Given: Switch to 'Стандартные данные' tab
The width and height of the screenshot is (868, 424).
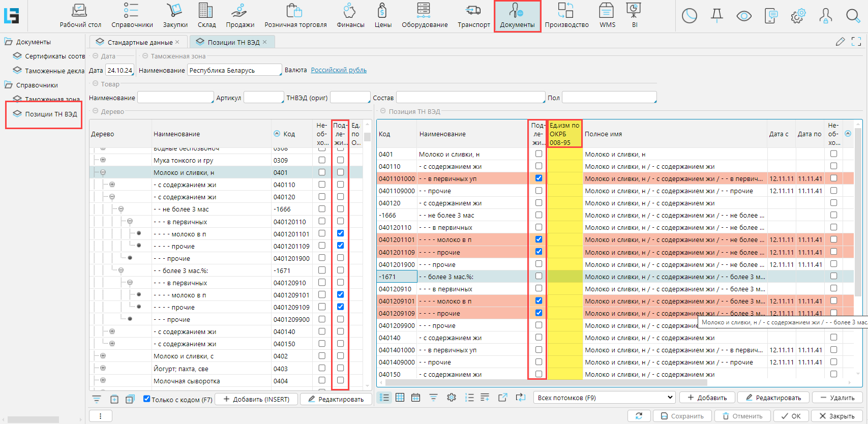Looking at the screenshot, I should click(140, 42).
